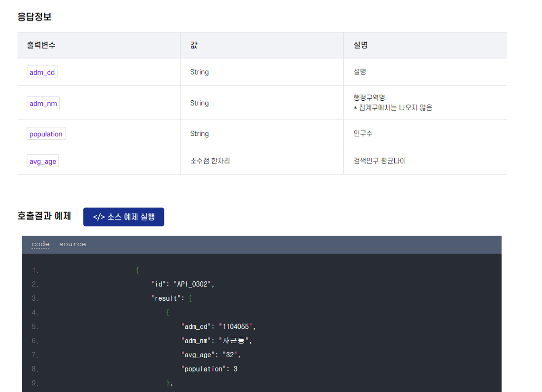
Task: Click the 호출결과 예제 heading
Action: click(x=44, y=216)
